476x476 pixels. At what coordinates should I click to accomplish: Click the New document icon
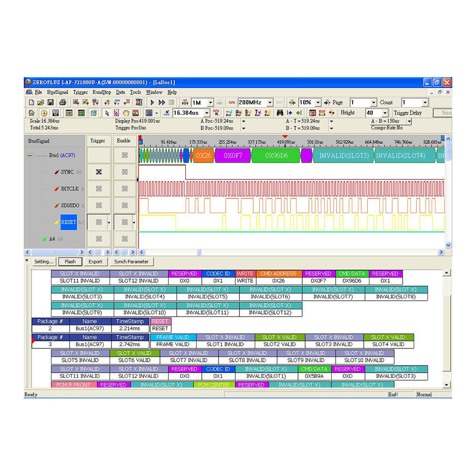31,103
